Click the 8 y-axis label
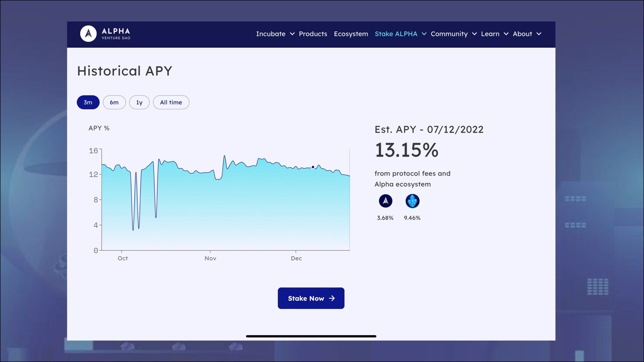The height and width of the screenshot is (362, 644). tap(96, 200)
